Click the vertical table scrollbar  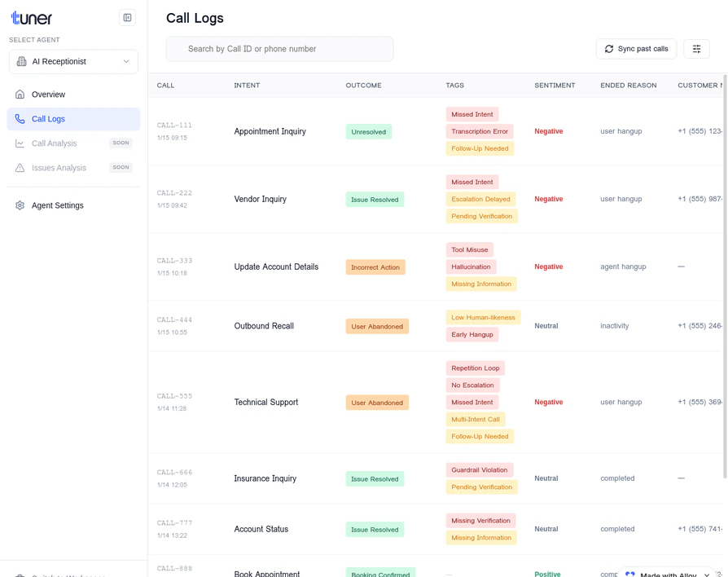tap(725, 276)
